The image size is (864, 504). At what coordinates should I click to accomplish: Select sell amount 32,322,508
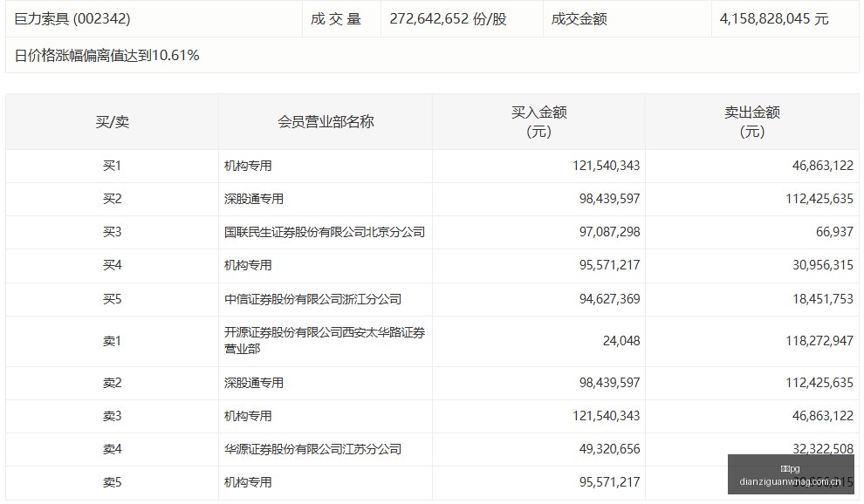click(x=823, y=449)
